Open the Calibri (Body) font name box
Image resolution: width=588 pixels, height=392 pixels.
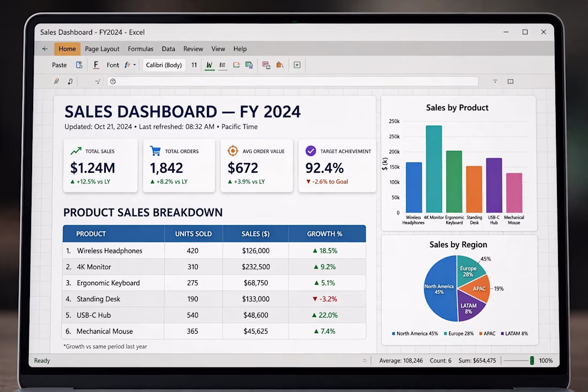click(x=164, y=65)
